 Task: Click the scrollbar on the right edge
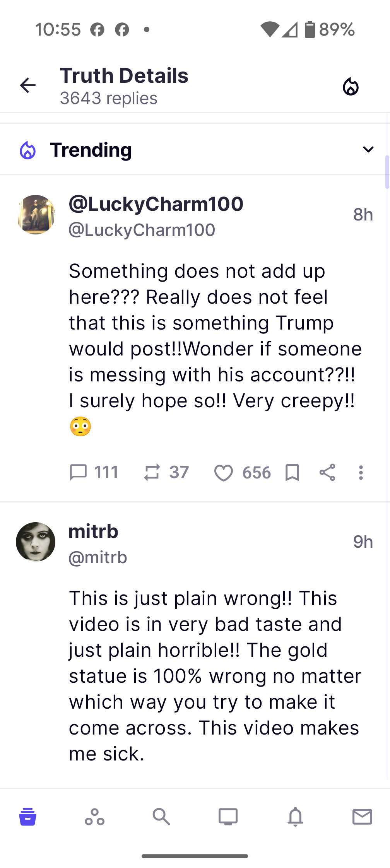coord(387,172)
